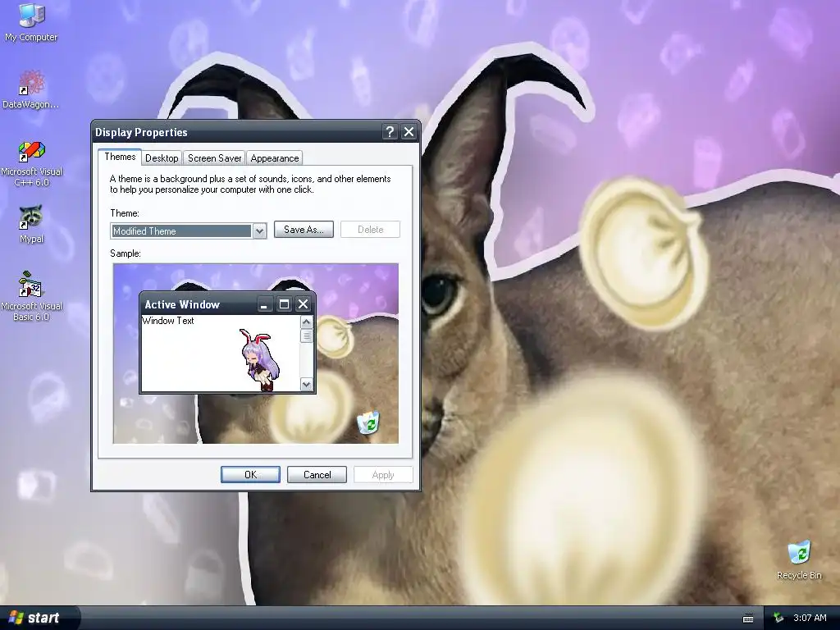Click the keyboard icon on the taskbar

748,619
